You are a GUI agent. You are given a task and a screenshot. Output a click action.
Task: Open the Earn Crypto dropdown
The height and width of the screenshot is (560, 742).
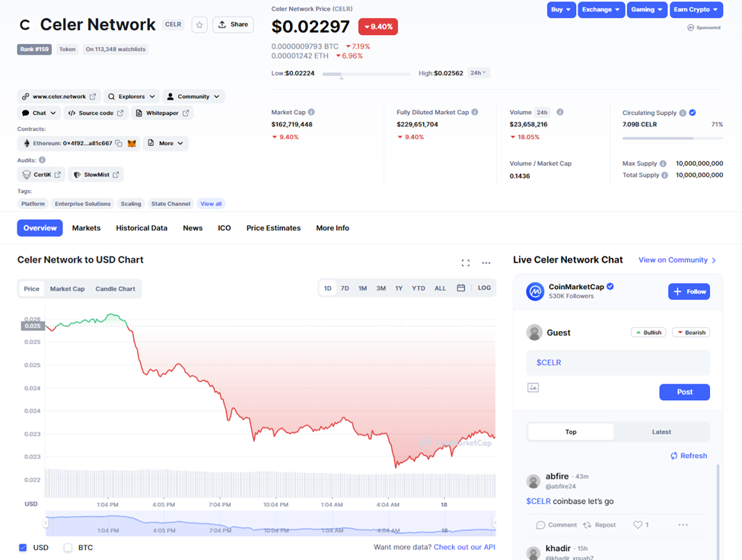[x=696, y=9]
